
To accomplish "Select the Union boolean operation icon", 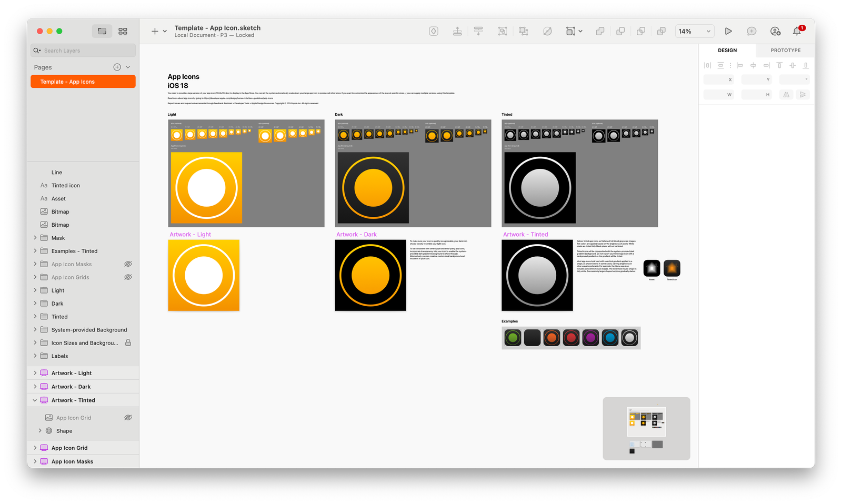I will [600, 31].
